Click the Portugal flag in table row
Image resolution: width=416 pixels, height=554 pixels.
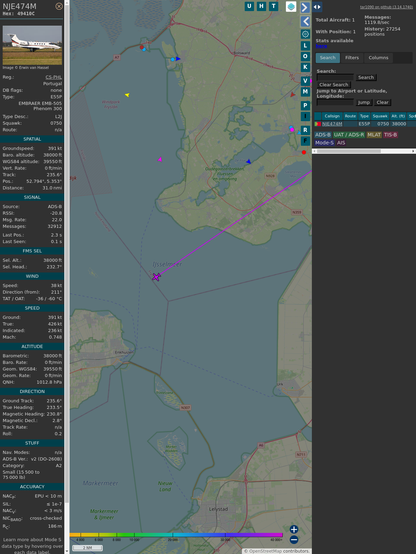318,124
